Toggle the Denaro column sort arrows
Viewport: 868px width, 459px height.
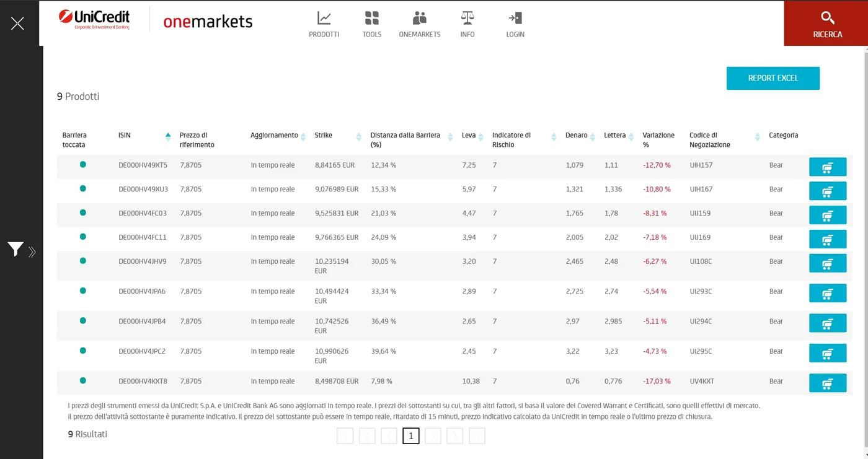pyautogui.click(x=593, y=136)
